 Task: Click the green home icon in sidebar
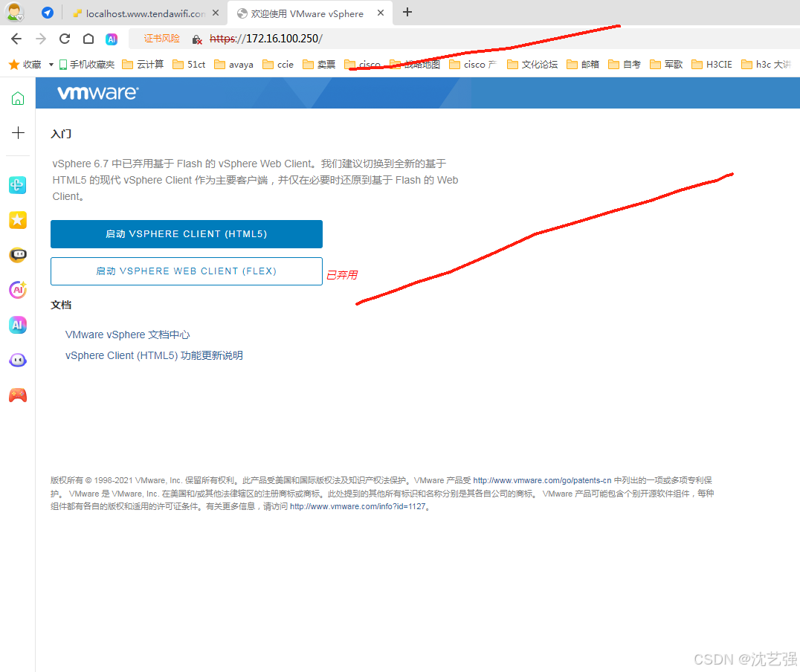coord(18,98)
